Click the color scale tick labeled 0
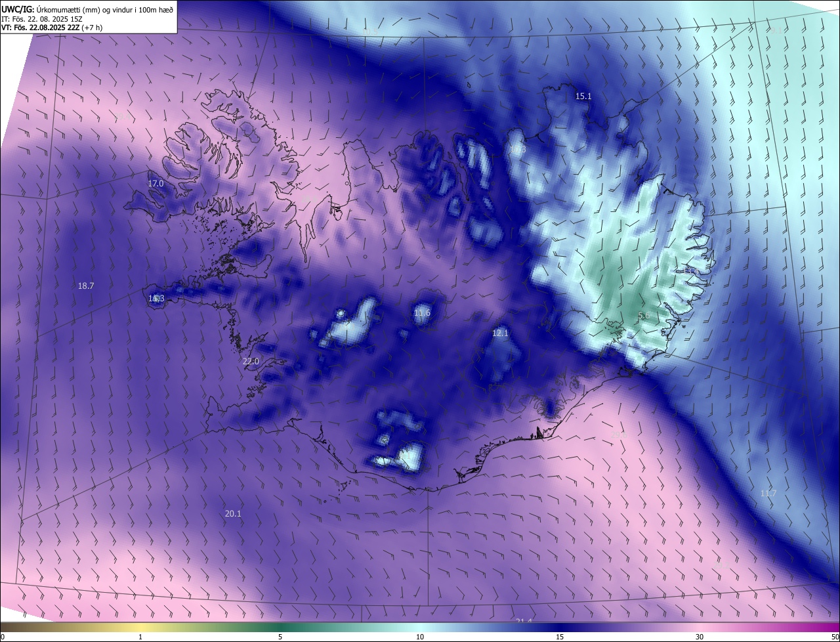Image resolution: width=840 pixels, height=642 pixels. click(x=3, y=637)
